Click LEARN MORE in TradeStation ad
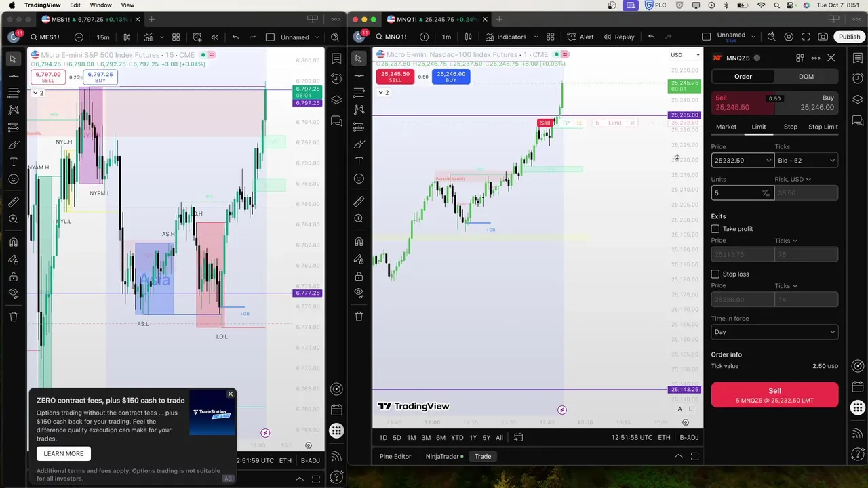The width and height of the screenshot is (868, 488). coord(64,453)
